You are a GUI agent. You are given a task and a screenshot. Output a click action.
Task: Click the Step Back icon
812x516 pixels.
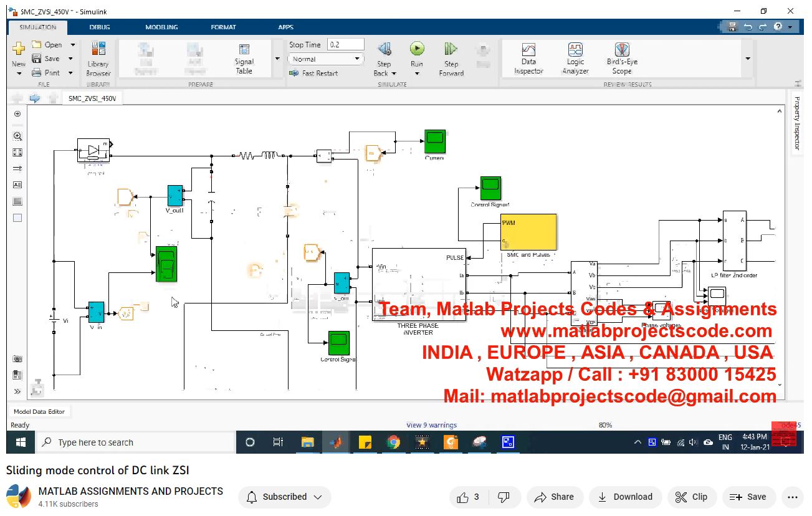pyautogui.click(x=385, y=49)
